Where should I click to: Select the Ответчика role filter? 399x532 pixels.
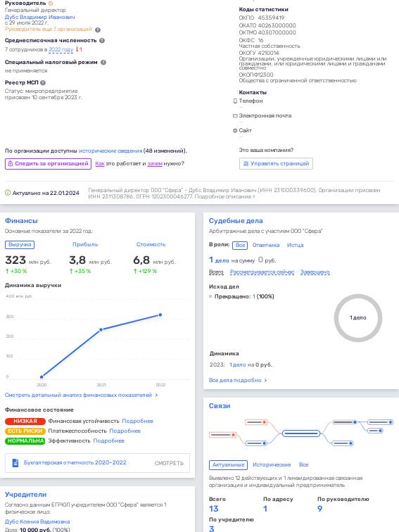click(266, 246)
